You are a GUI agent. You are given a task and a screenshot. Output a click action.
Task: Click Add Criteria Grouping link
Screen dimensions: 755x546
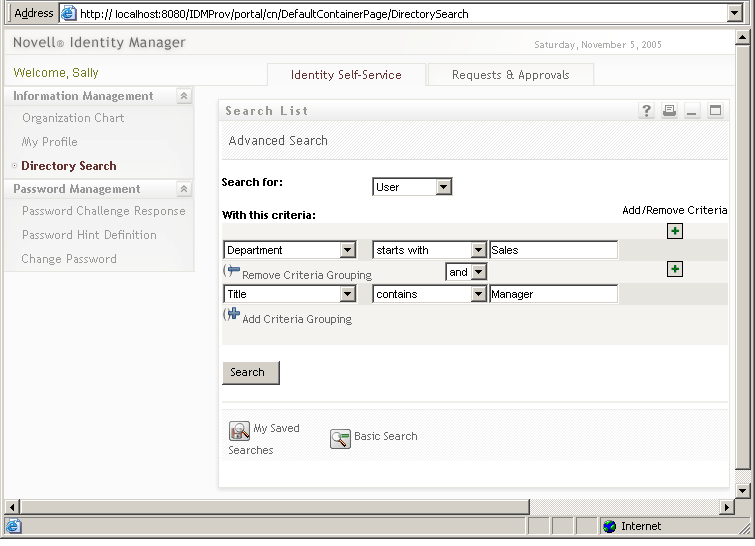tap(297, 319)
